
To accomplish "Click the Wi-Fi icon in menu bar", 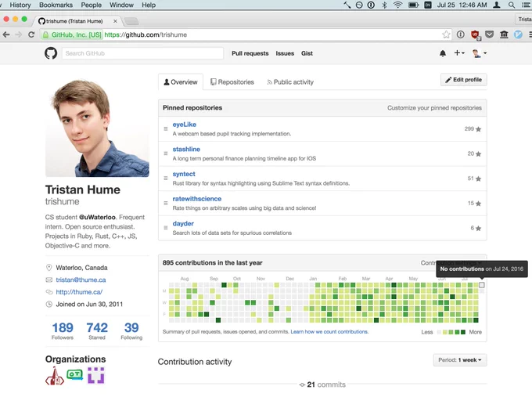I will pyautogui.click(x=397, y=5).
